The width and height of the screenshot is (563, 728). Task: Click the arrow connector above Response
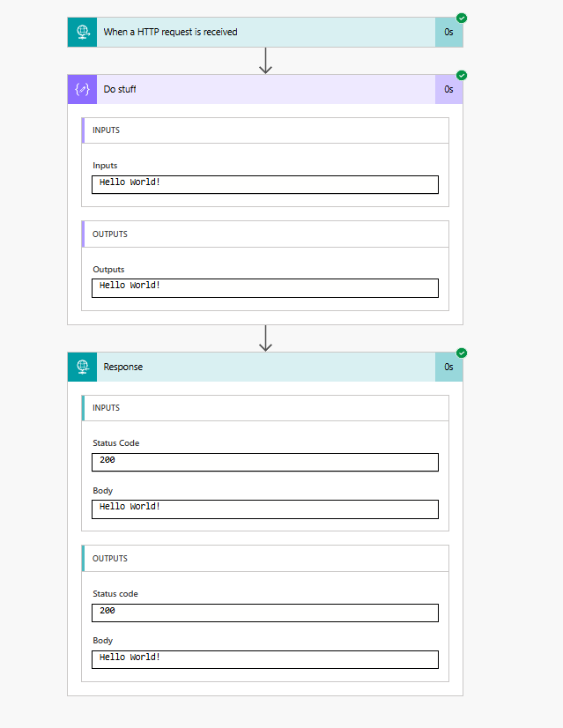(x=265, y=338)
